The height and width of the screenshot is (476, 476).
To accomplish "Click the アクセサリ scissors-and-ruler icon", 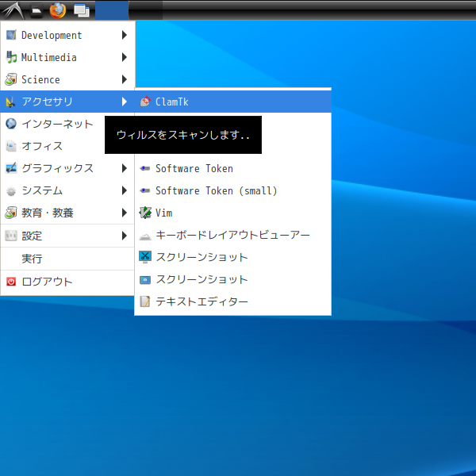I will point(10,102).
